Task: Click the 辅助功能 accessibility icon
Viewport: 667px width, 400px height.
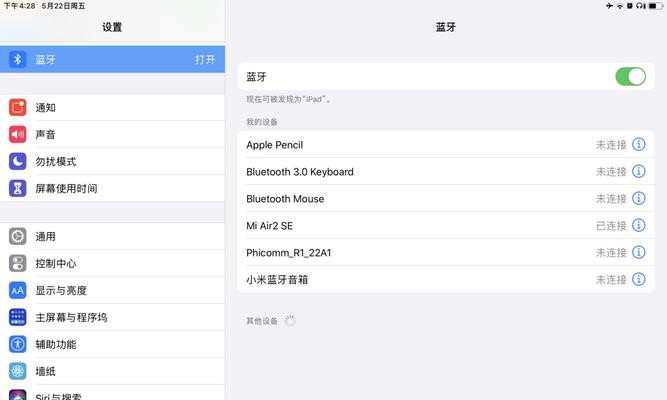Action: (17, 344)
